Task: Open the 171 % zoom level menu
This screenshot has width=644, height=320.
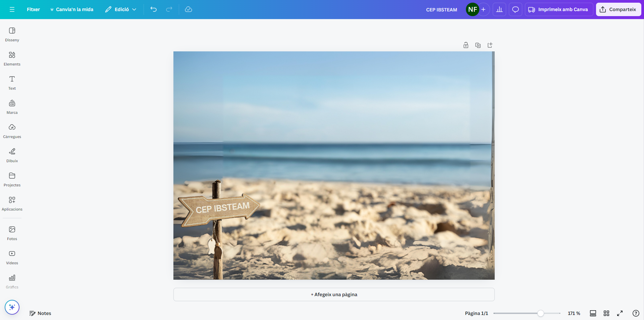Action: (574, 313)
